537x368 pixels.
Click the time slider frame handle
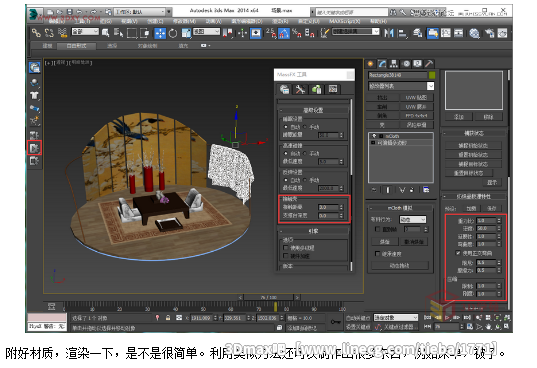[x=268, y=297]
